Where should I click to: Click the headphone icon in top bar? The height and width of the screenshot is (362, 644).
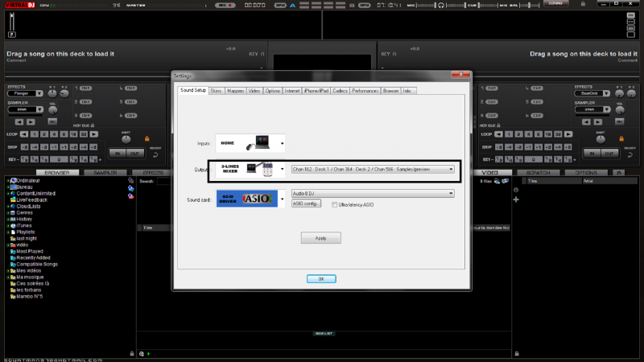pos(440,6)
